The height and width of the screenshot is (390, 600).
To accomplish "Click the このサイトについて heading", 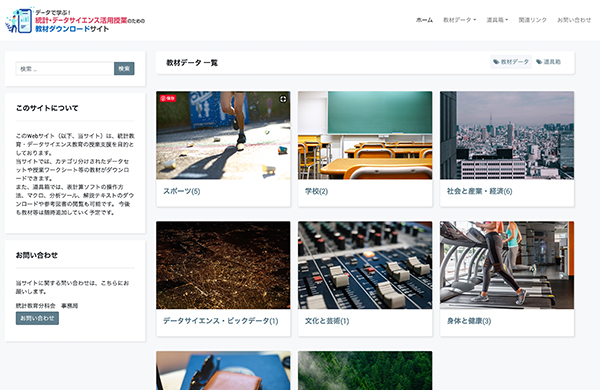I will click(47, 108).
